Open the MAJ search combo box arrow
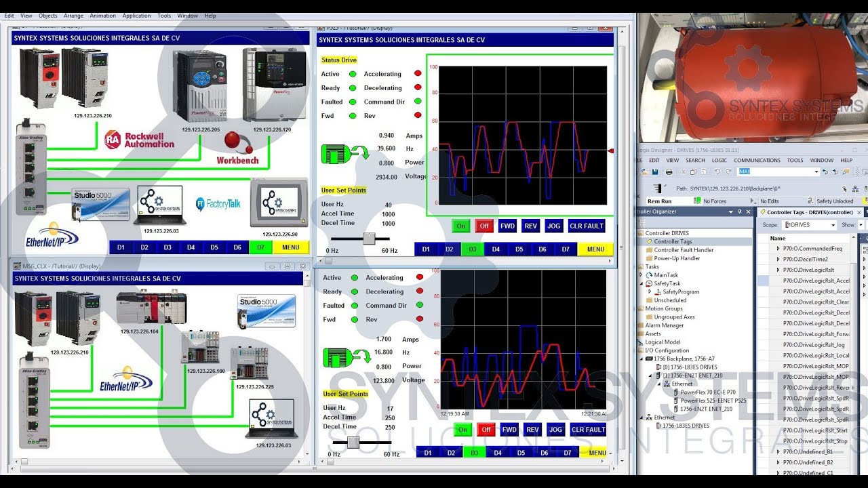 coord(816,171)
